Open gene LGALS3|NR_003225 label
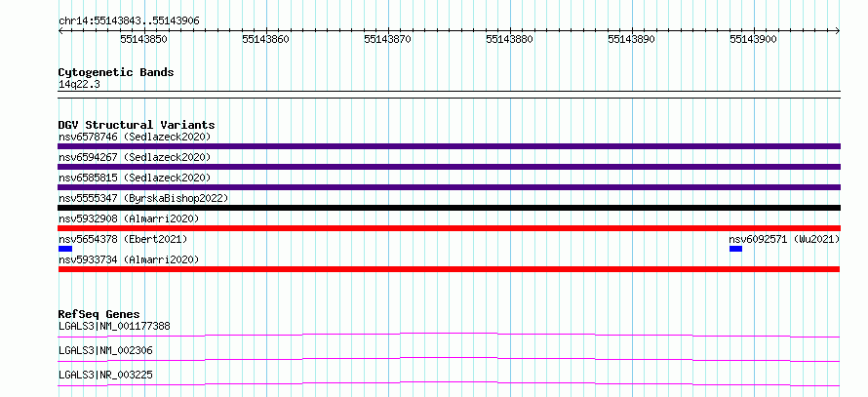 [x=105, y=375]
